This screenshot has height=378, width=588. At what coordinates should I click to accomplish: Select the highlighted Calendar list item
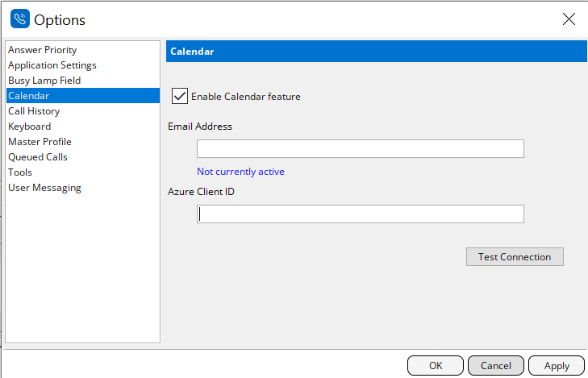pyautogui.click(x=83, y=96)
